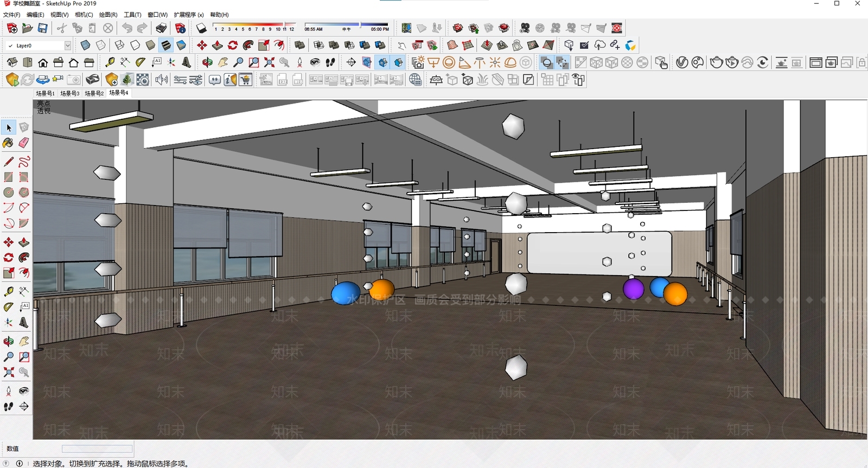This screenshot has width=868, height=468.
Task: Redo the undone action
Action: pyautogui.click(x=142, y=28)
